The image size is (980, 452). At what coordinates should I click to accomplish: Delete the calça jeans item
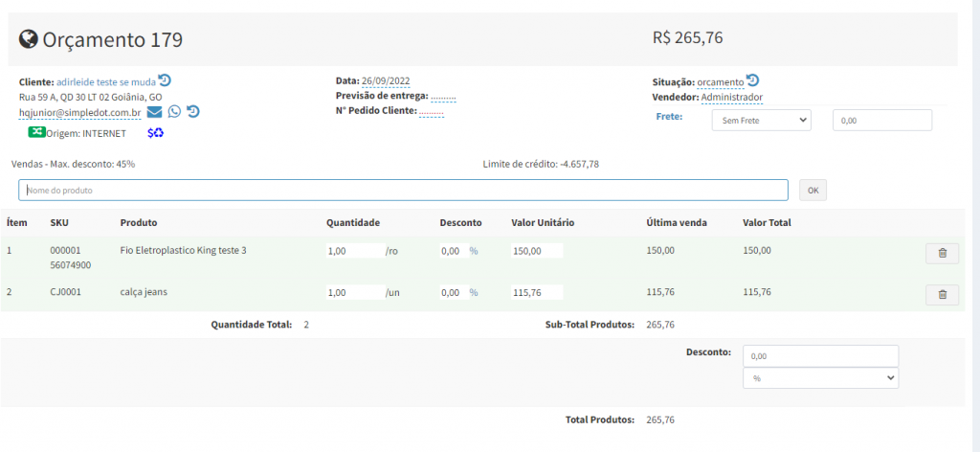[942, 295]
